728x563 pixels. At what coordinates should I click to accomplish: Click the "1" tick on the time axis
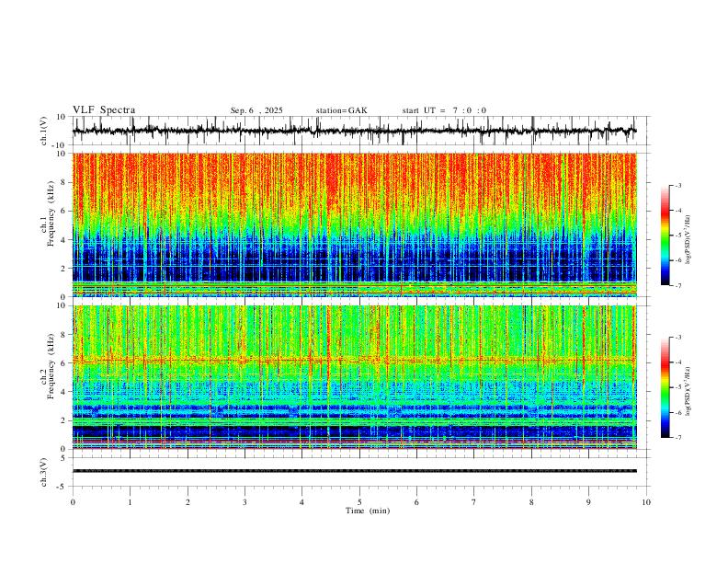[x=130, y=502]
